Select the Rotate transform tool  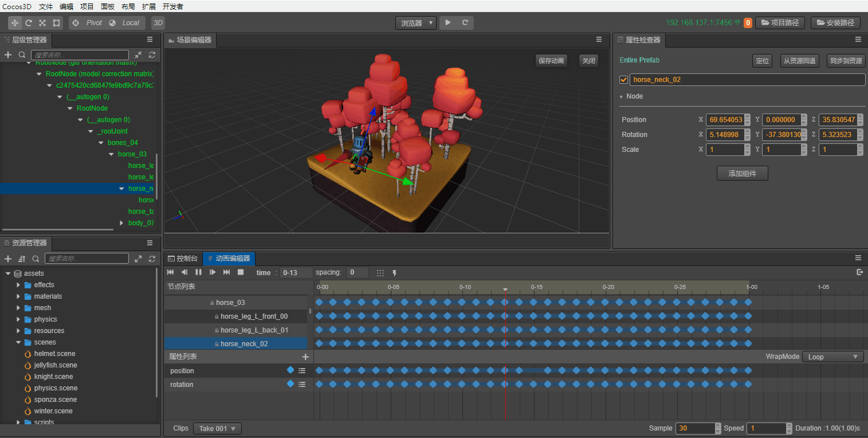[28, 23]
